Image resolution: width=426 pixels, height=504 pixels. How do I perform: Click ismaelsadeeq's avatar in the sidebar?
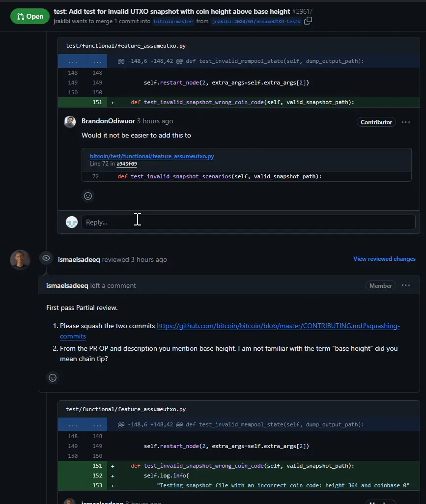[20, 259]
